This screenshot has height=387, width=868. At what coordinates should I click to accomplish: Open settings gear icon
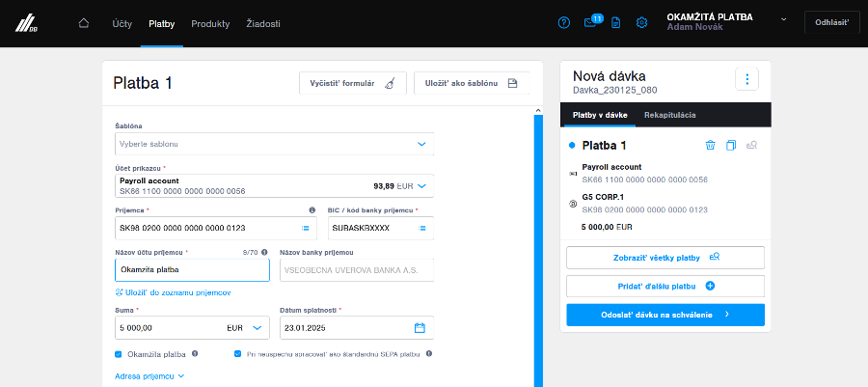tap(641, 23)
